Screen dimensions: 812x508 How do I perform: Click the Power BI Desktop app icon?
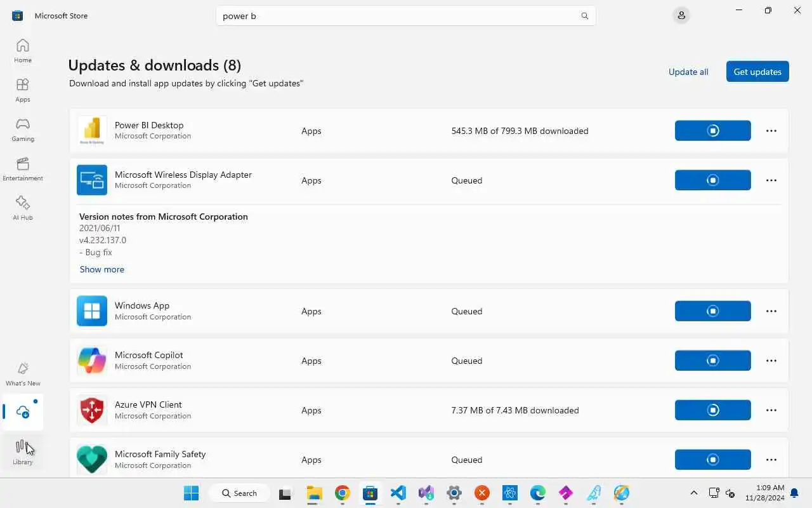coord(92,131)
